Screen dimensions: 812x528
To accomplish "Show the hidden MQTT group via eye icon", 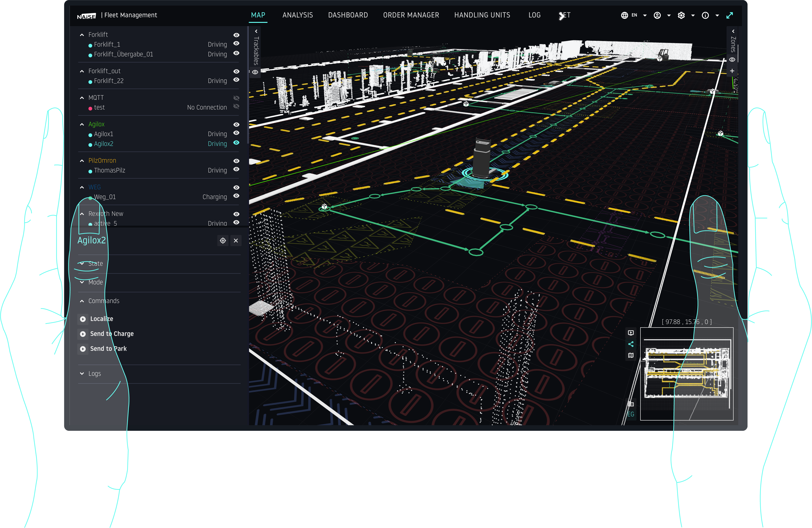I will tap(236, 98).
